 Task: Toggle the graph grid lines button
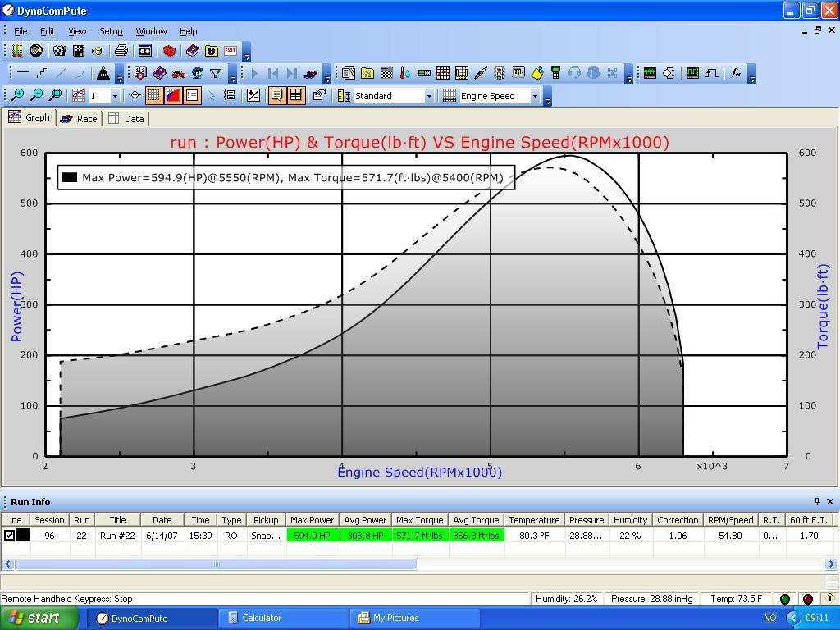pyautogui.click(x=153, y=96)
